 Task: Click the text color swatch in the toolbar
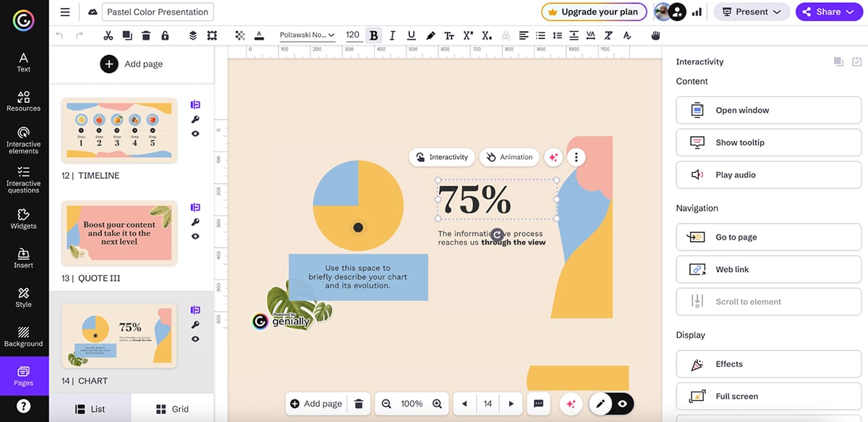tap(260, 35)
